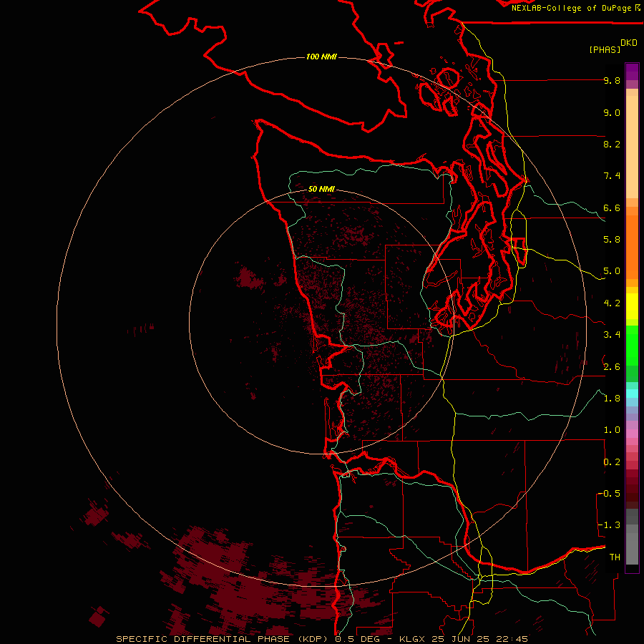Screen dimensions: 644x644
Task: Click the 1.0 scale value
Action: point(612,430)
